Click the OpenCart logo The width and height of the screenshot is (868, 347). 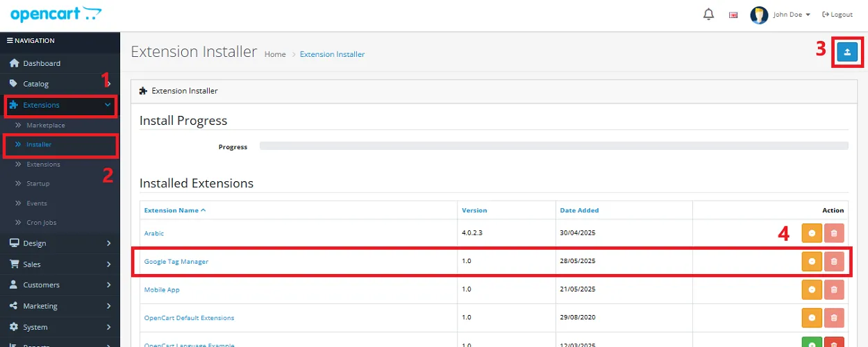pos(56,14)
